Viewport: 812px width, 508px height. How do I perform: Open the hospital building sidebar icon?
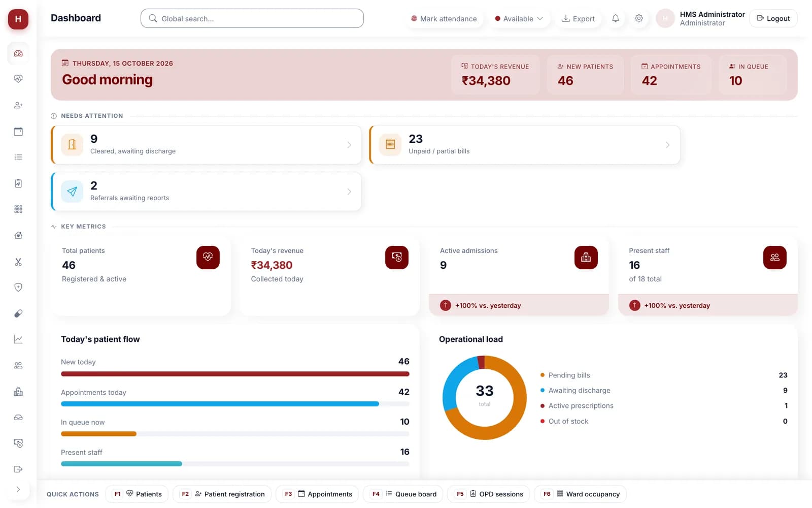pyautogui.click(x=18, y=392)
